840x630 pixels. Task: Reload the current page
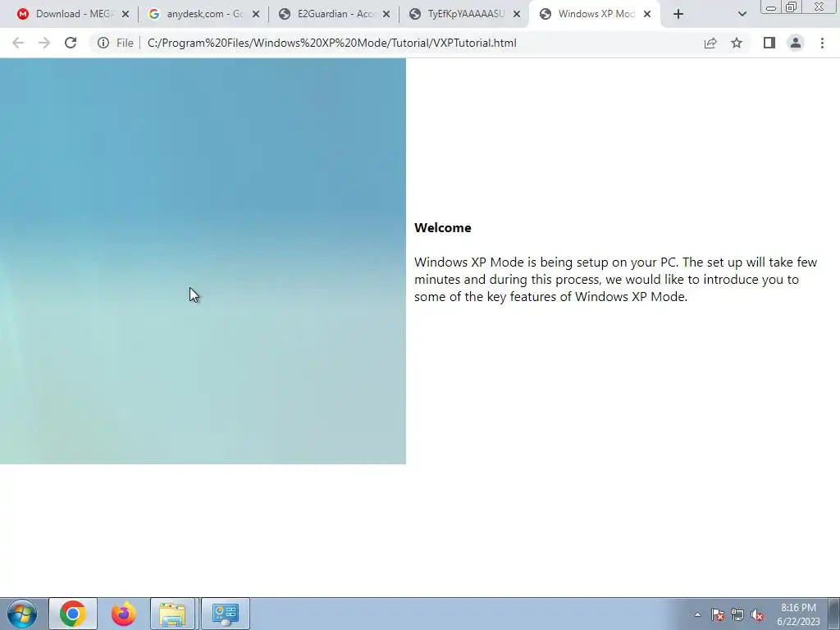[71, 43]
